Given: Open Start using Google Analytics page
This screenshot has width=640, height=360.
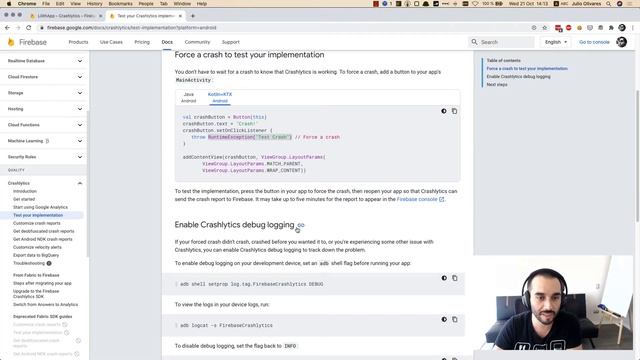Looking at the screenshot, I should [40, 207].
